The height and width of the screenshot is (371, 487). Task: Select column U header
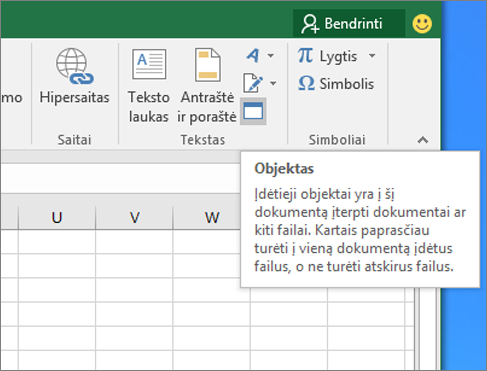(x=57, y=218)
